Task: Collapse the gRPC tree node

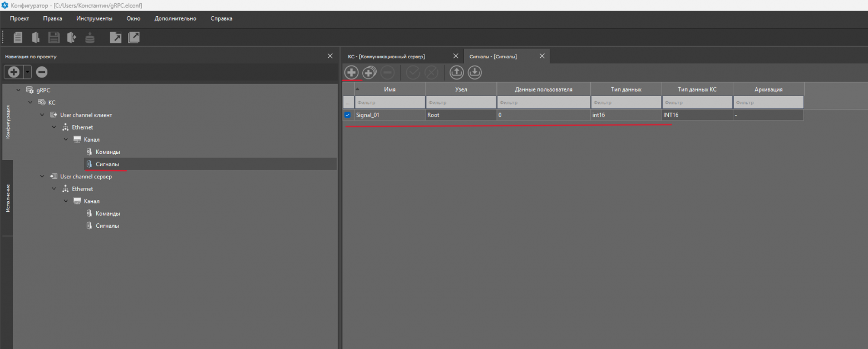Action: tap(18, 90)
